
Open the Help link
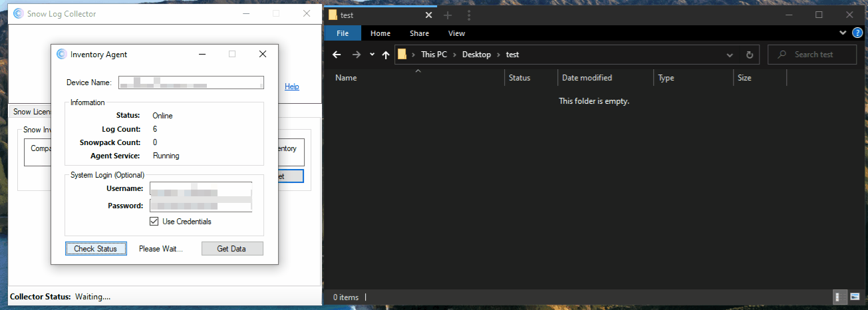coord(291,86)
